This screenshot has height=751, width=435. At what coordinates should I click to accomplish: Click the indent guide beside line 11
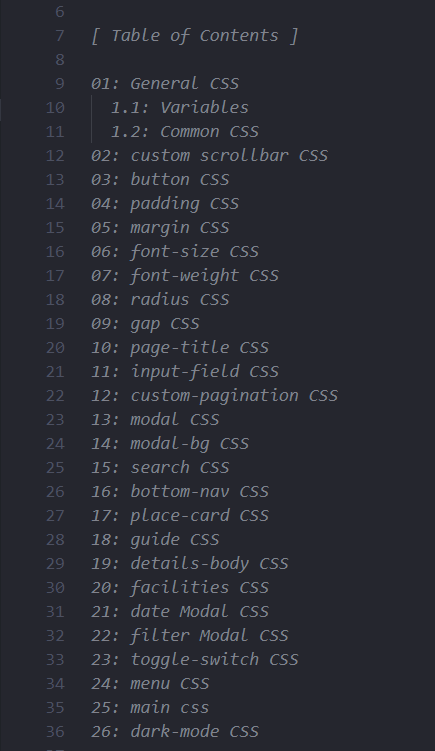pos(92,132)
